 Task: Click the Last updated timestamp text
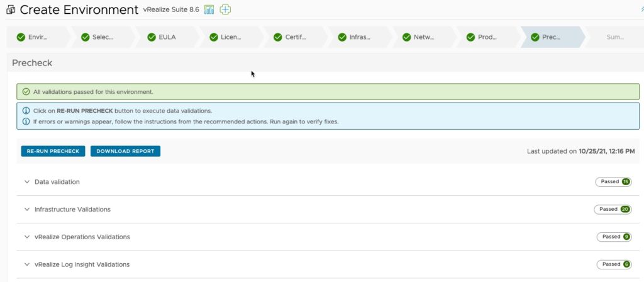580,151
